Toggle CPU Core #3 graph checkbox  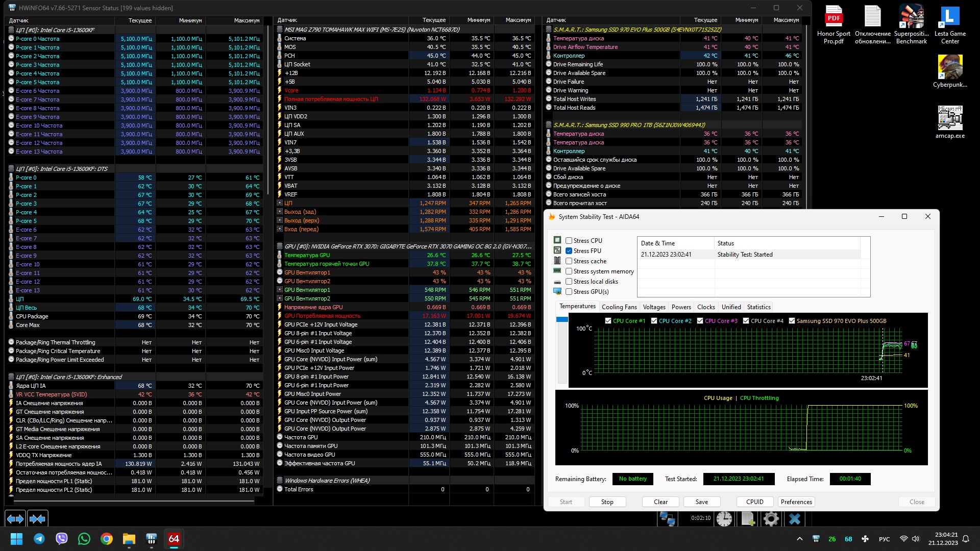pyautogui.click(x=700, y=321)
